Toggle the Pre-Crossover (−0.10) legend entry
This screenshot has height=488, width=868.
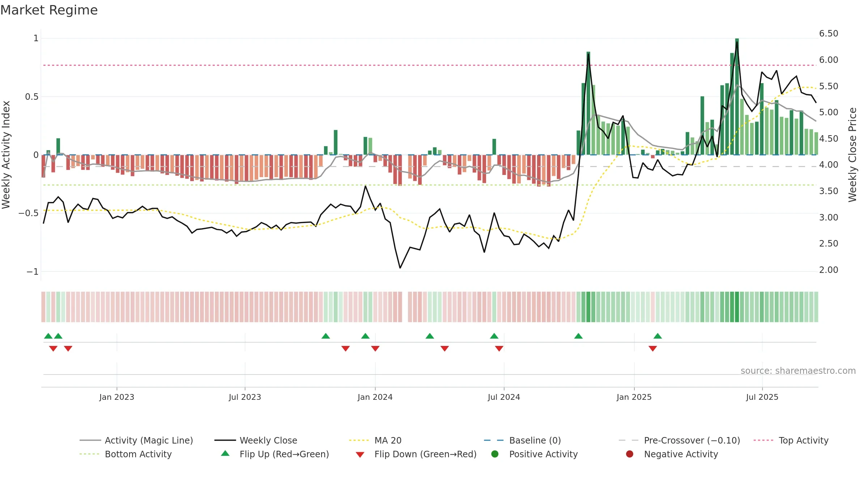click(679, 440)
